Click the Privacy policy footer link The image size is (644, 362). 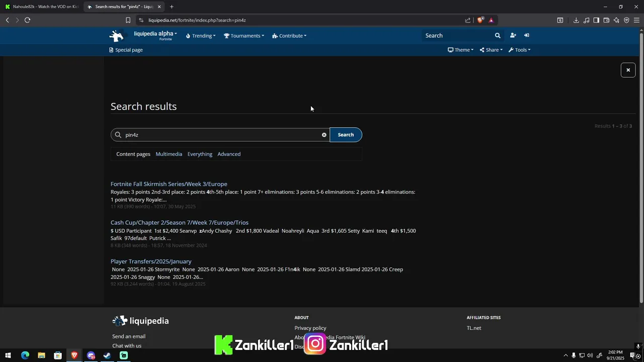(x=310, y=328)
